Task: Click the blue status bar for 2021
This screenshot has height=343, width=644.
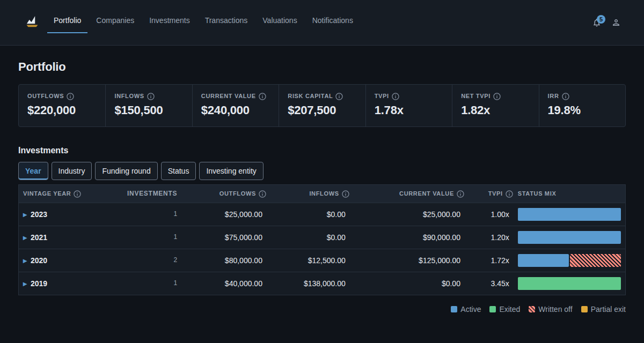Action: [569, 237]
